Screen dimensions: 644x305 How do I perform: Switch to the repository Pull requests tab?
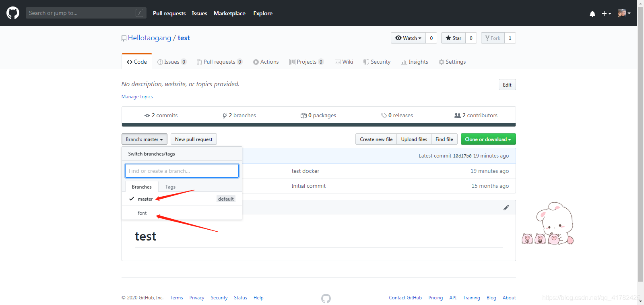point(220,62)
